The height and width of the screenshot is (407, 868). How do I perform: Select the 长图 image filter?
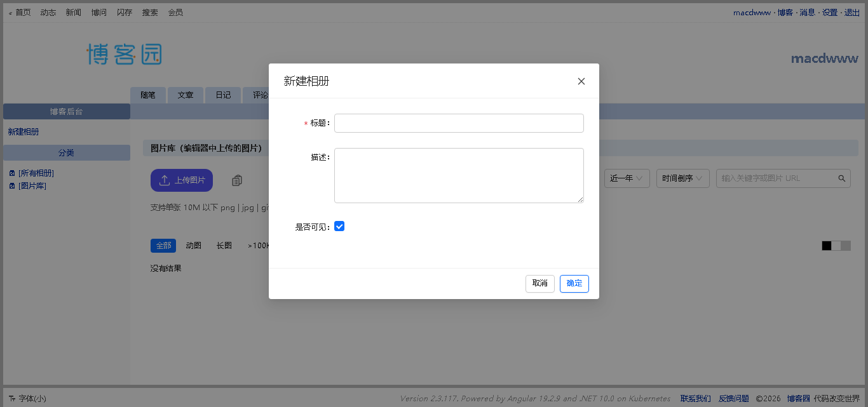click(224, 246)
